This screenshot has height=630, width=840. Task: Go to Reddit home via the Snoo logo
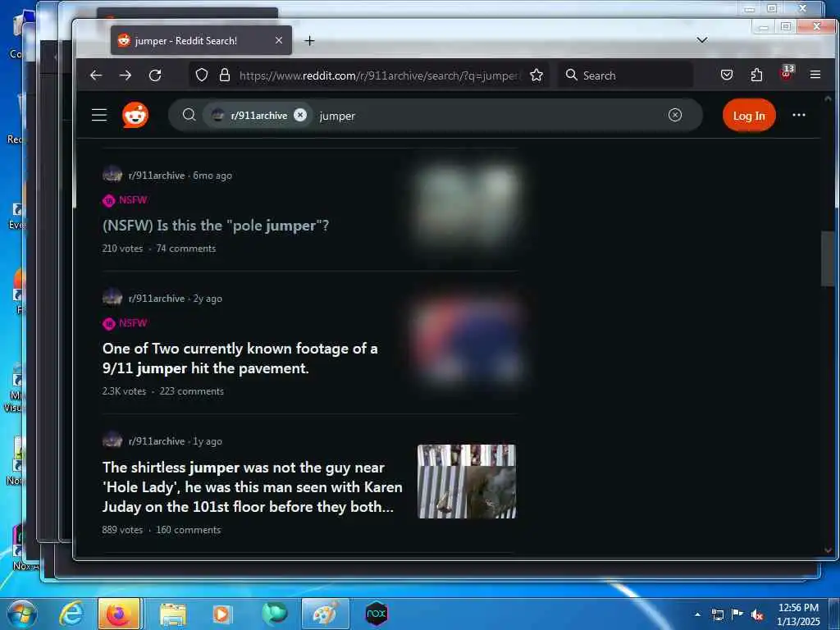pyautogui.click(x=135, y=115)
